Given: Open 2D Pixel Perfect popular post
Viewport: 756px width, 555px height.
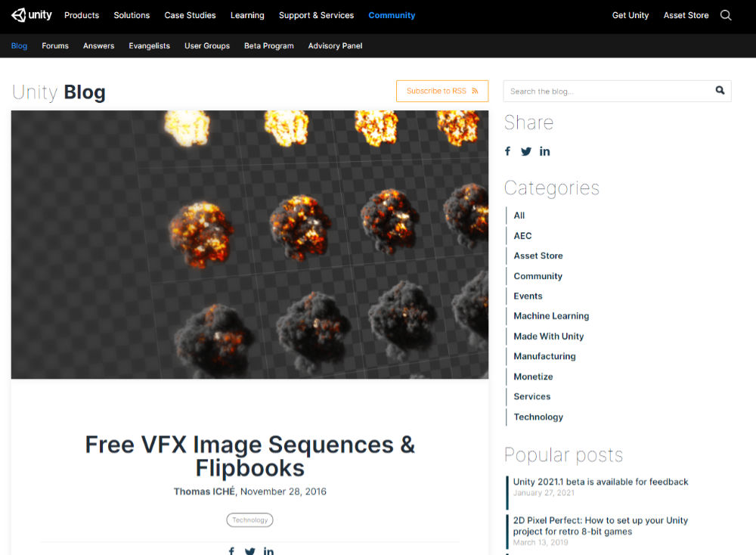Looking at the screenshot, I should point(600,526).
